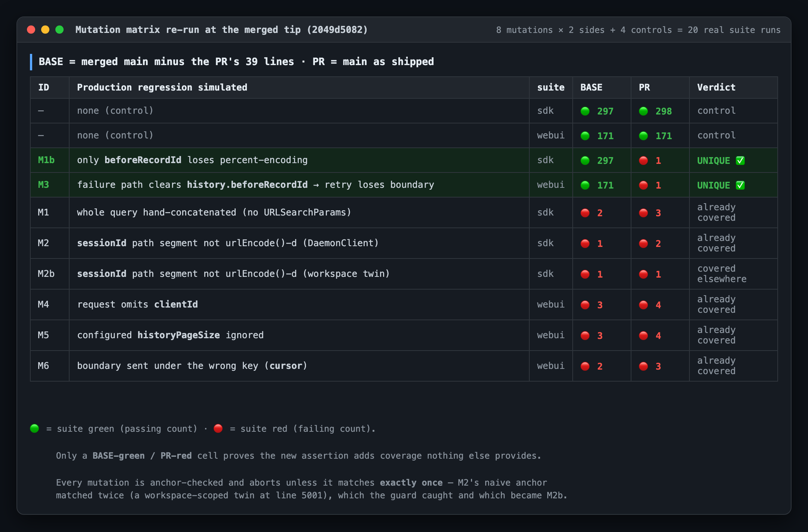The height and width of the screenshot is (532, 808).
Task: Click the 'BASE-green / PR-red' note text
Action: [x=142, y=456]
